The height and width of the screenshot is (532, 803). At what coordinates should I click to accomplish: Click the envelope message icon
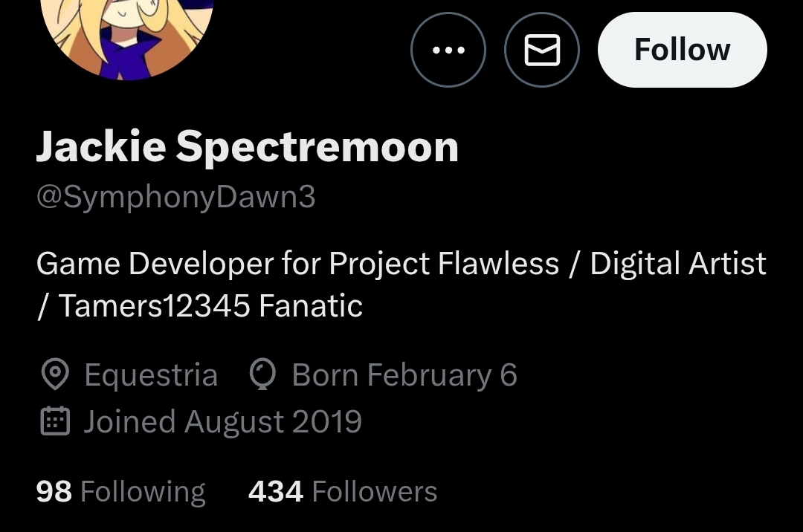[542, 50]
